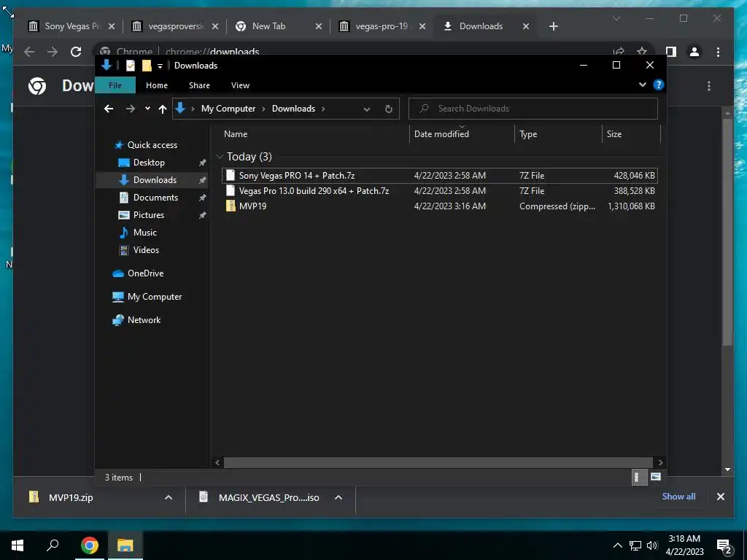Switch to the Sony Vegas Pr Chrome tab
This screenshot has height=560, width=747.
pos(72,26)
